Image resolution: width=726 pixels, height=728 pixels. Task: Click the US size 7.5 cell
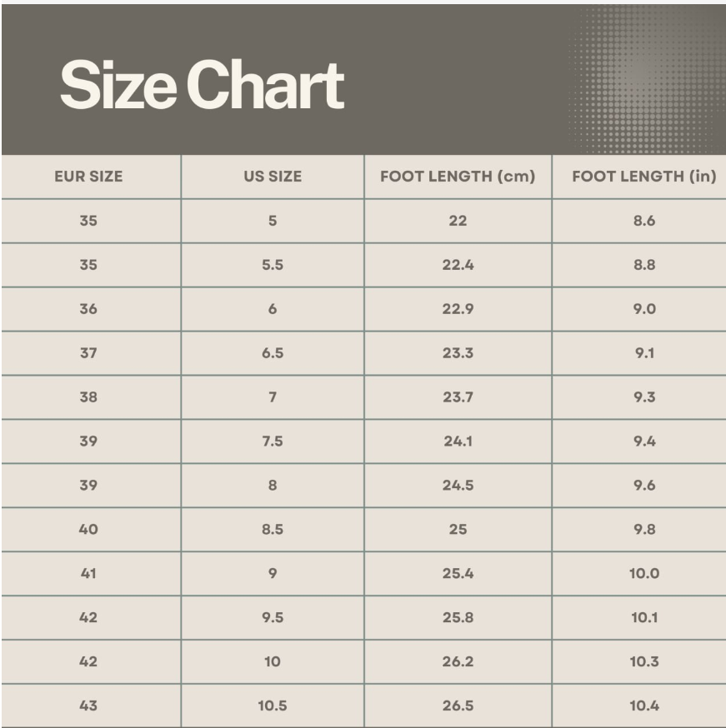click(x=273, y=441)
